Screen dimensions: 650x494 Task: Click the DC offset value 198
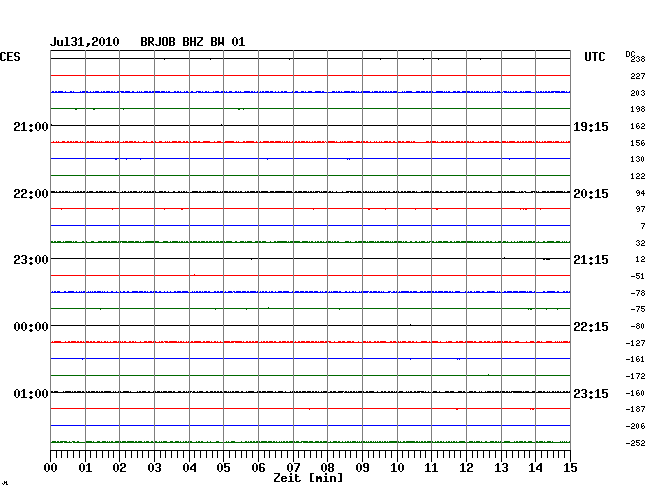(x=638, y=109)
